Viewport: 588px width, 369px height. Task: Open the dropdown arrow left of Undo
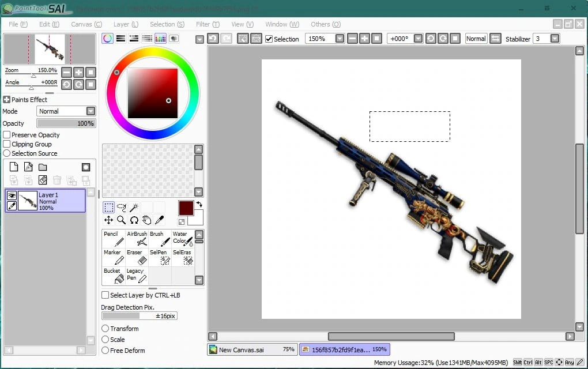tap(200, 39)
